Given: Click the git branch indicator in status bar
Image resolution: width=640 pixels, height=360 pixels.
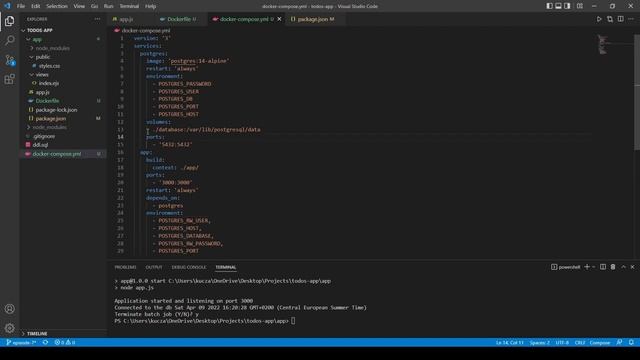Looking at the screenshot, I should [21, 342].
